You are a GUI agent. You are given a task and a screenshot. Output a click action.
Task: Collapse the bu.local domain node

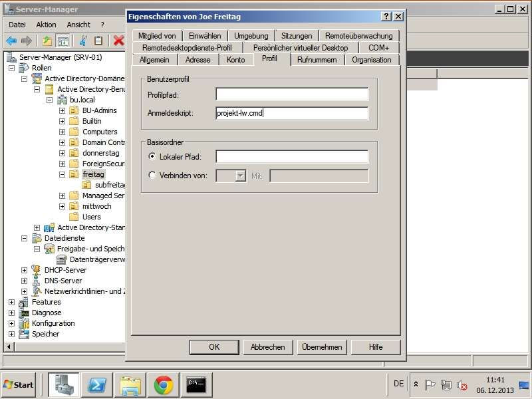click(49, 100)
